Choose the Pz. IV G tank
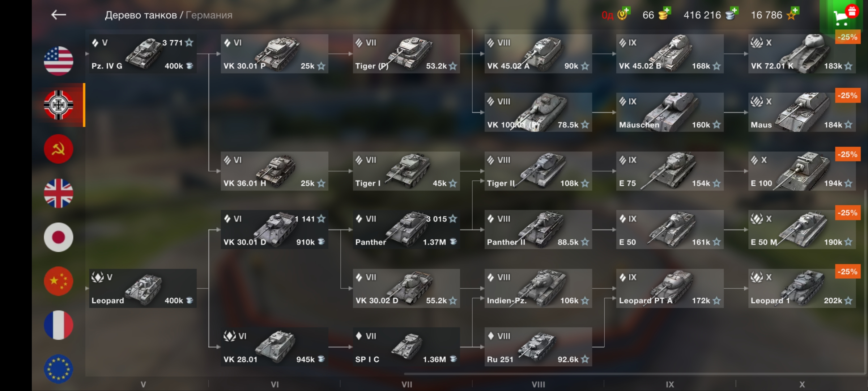The height and width of the screenshot is (391, 868). click(143, 54)
